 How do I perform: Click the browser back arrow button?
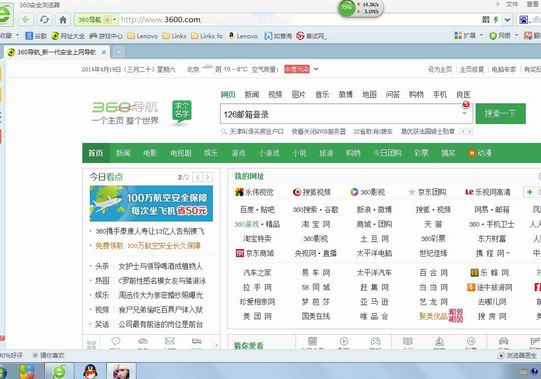tap(26, 20)
